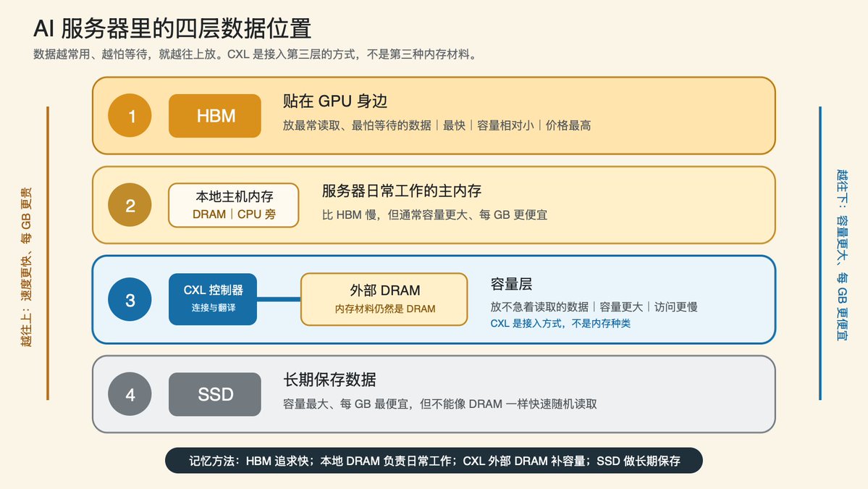Viewport: 868px width, 489px height.
Task: Click the gray circle numbered 4
Action: pos(130,394)
